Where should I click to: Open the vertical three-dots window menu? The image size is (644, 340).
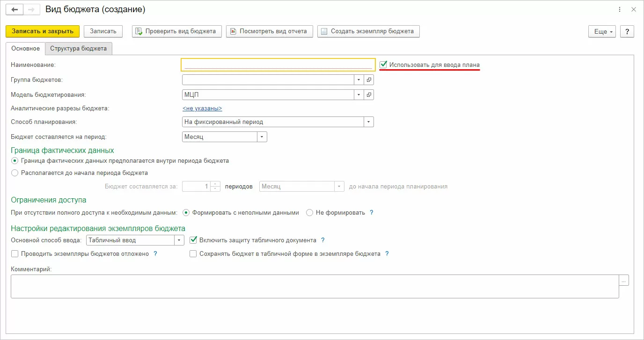coord(620,9)
